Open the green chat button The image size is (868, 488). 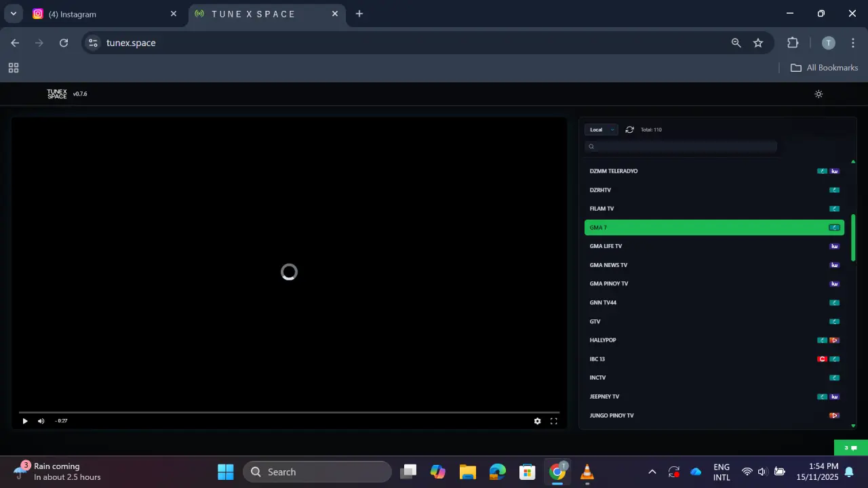850,448
